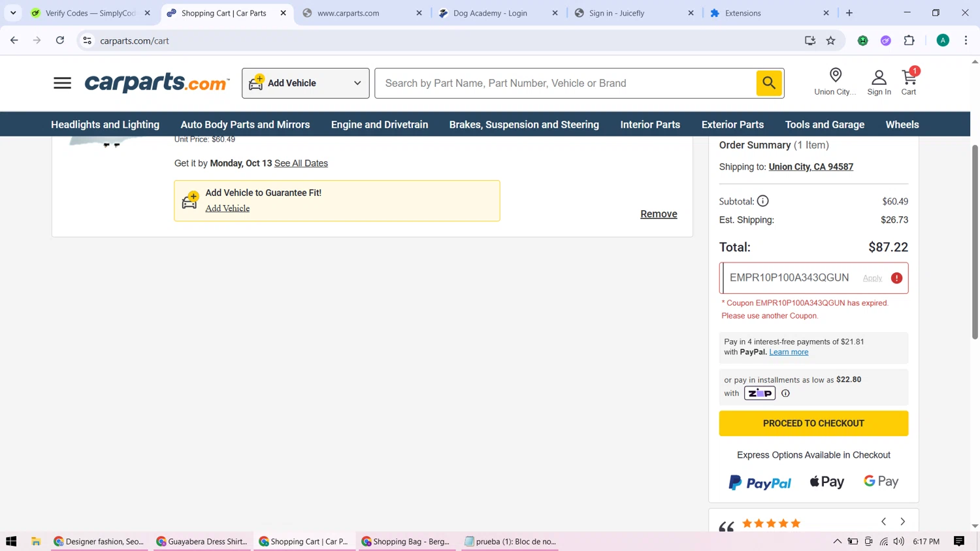This screenshot has height=551, width=980.
Task: Click Proceed to Checkout button
Action: (x=813, y=423)
